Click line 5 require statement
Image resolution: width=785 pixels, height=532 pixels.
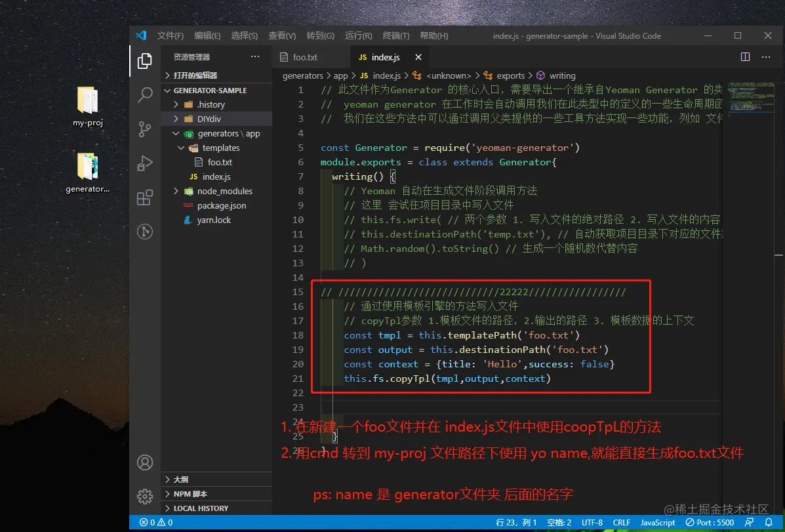pyautogui.click(x=450, y=148)
